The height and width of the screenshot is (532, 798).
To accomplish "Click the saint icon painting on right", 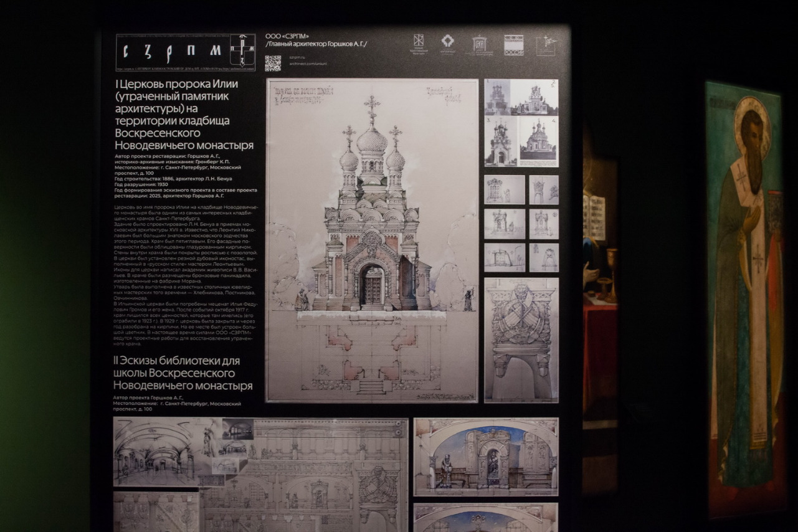I will point(745,299).
